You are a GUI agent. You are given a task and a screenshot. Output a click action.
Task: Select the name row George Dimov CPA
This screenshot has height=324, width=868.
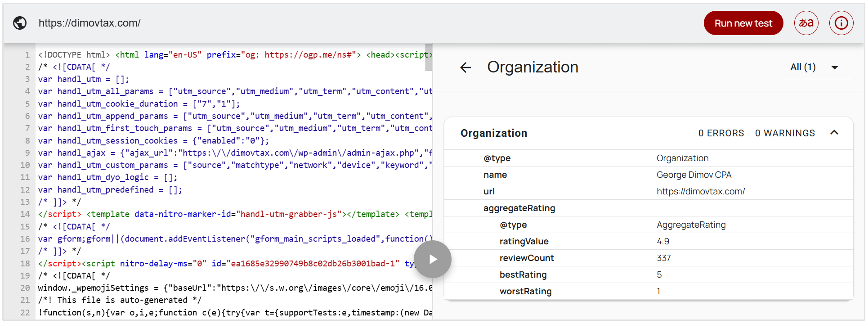click(x=648, y=175)
